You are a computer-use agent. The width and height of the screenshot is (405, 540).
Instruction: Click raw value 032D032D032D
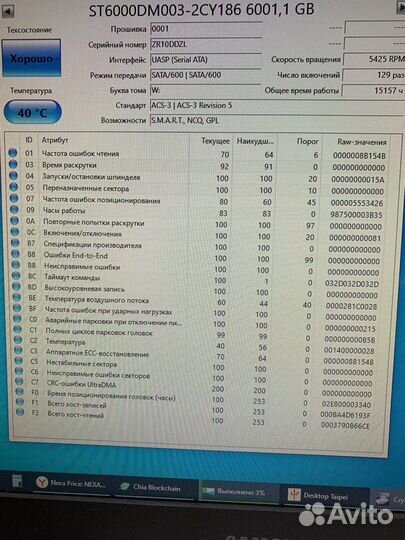click(352, 284)
